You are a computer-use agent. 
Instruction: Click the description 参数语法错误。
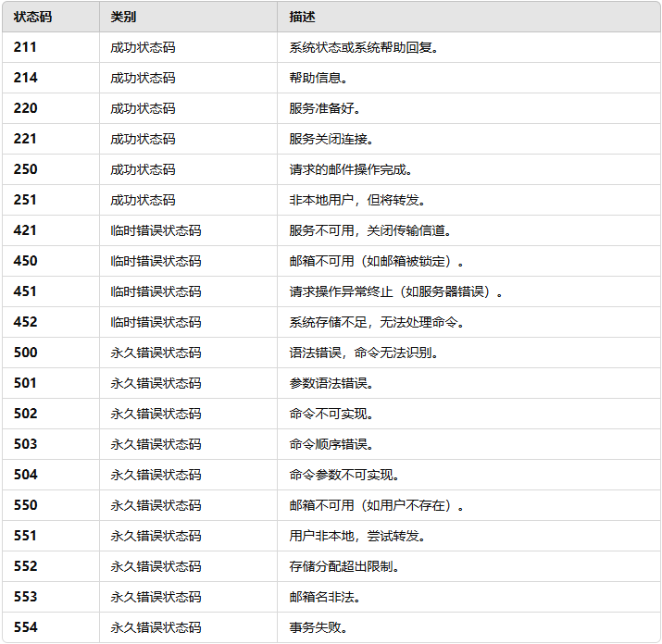pyautogui.click(x=331, y=383)
